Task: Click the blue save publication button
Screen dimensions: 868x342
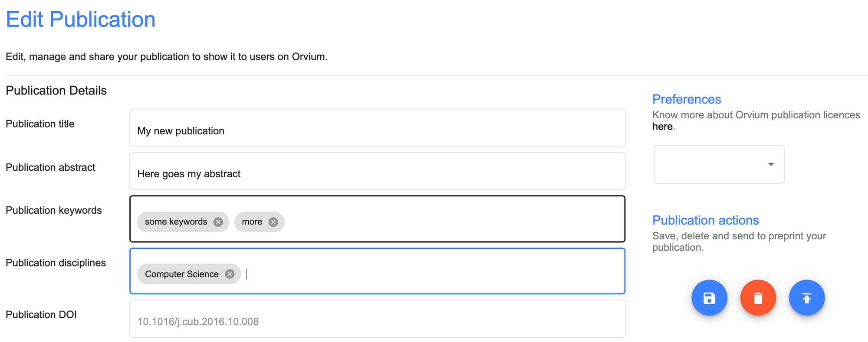Action: point(709,298)
